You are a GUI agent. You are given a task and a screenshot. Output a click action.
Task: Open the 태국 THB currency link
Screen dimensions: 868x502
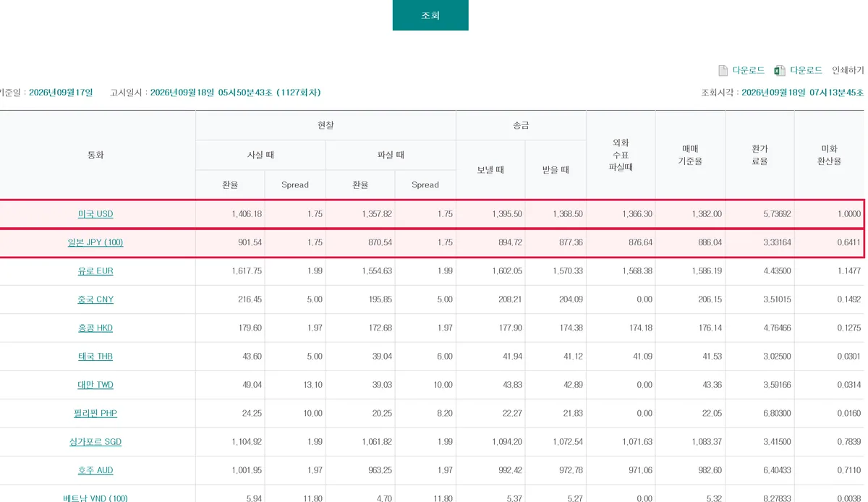(95, 357)
